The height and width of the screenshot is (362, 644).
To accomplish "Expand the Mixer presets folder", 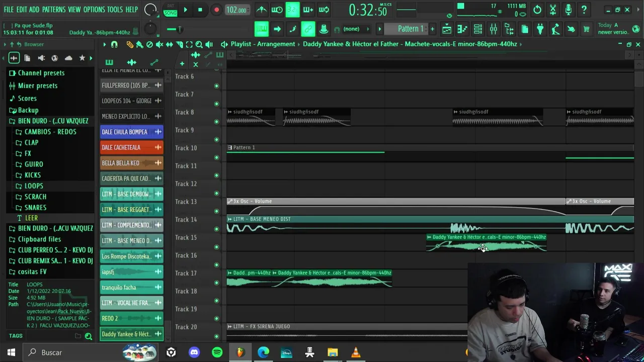I will [38, 85].
